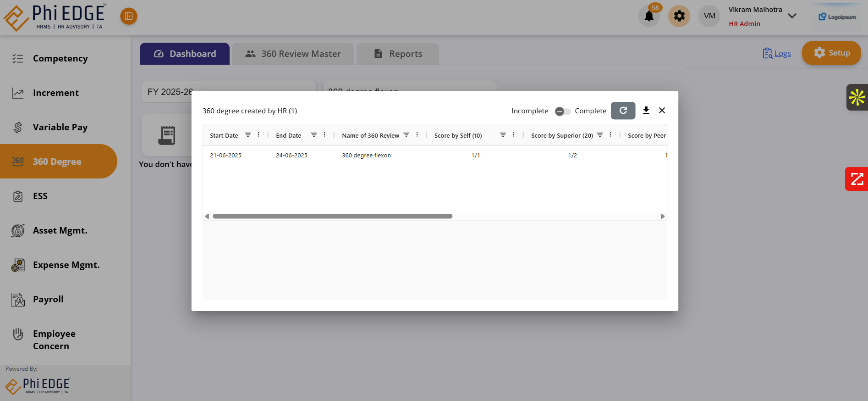Open End Date column options menu

click(x=324, y=135)
